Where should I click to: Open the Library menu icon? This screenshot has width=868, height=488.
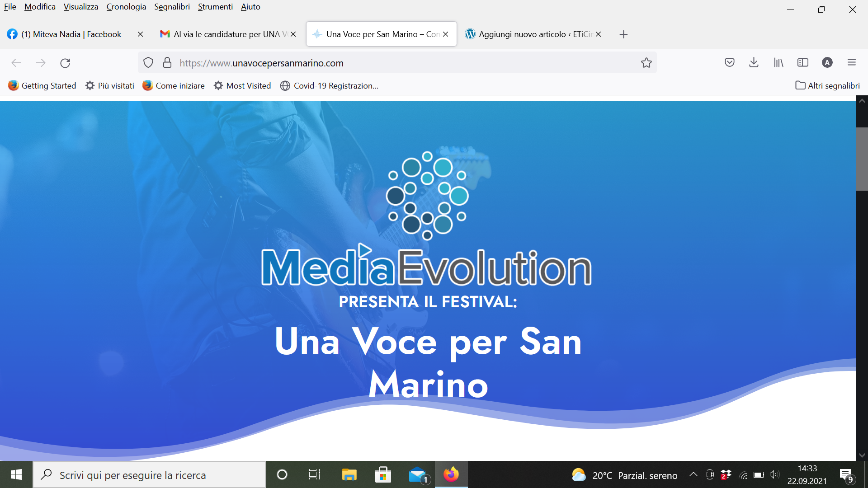point(778,63)
